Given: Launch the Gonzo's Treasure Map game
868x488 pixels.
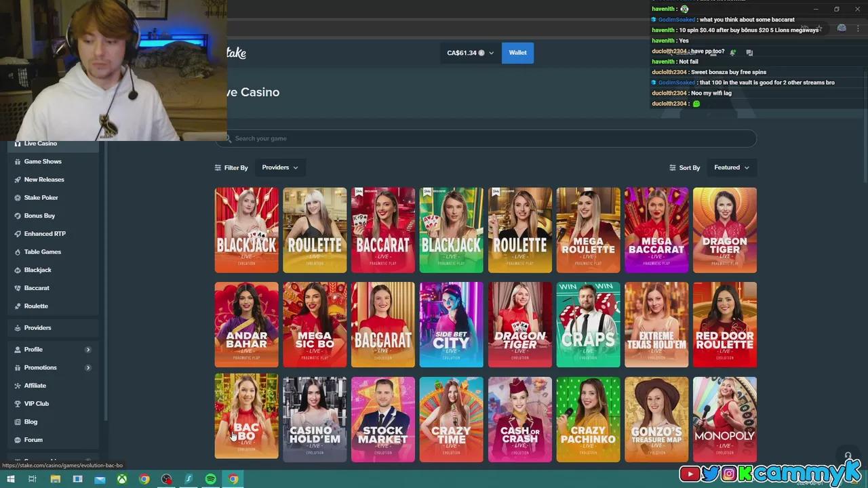Looking at the screenshot, I should coord(656,420).
